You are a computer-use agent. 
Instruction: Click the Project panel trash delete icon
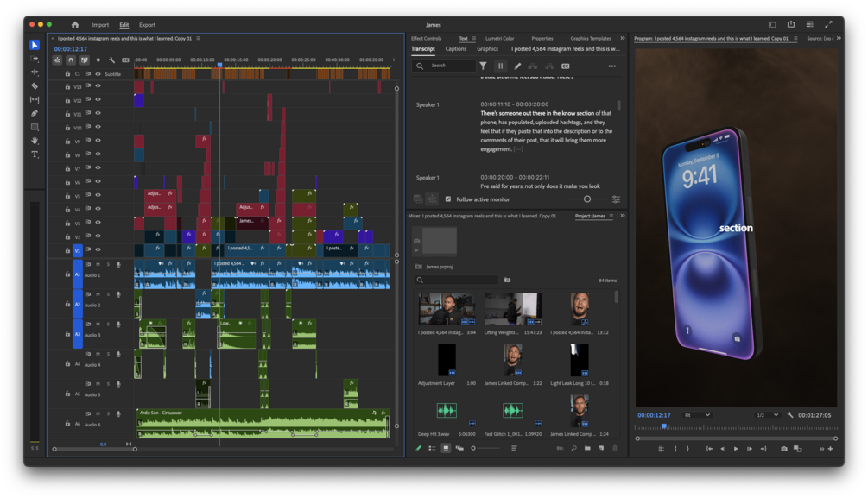614,448
